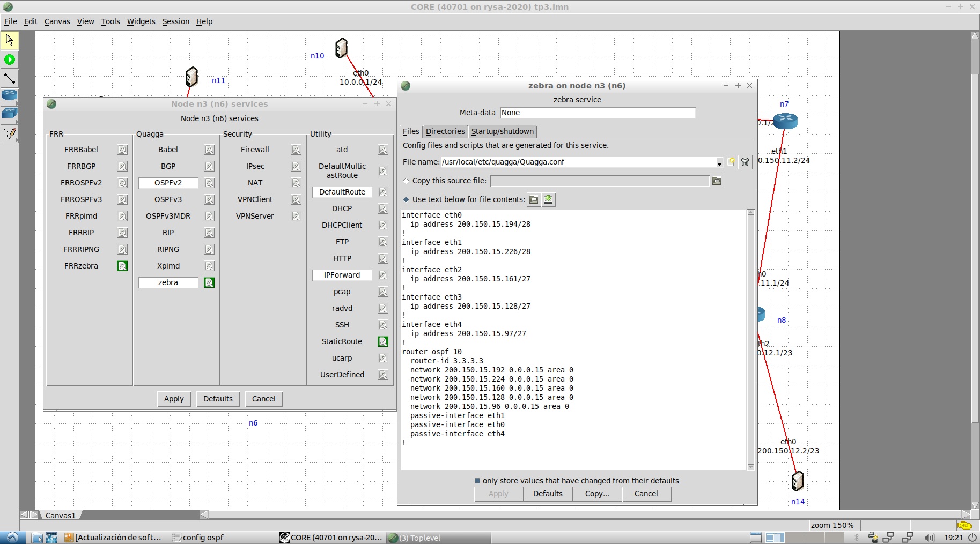Screen dimensions: 980x544
Task: Click the volume icon in system tray
Action: 929,538
